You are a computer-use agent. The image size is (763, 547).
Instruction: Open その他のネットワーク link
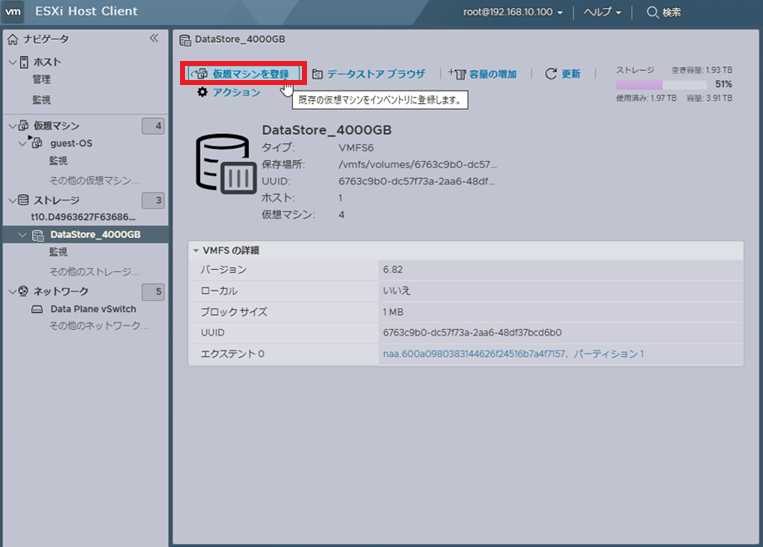99,326
